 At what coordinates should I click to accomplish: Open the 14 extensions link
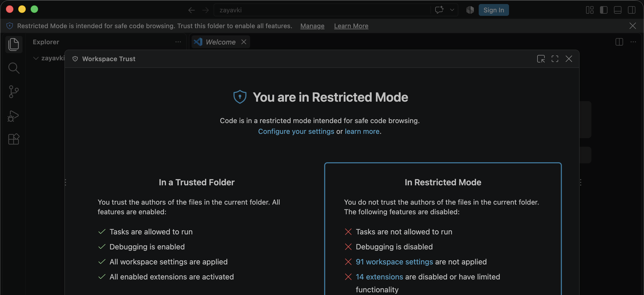[x=379, y=277]
